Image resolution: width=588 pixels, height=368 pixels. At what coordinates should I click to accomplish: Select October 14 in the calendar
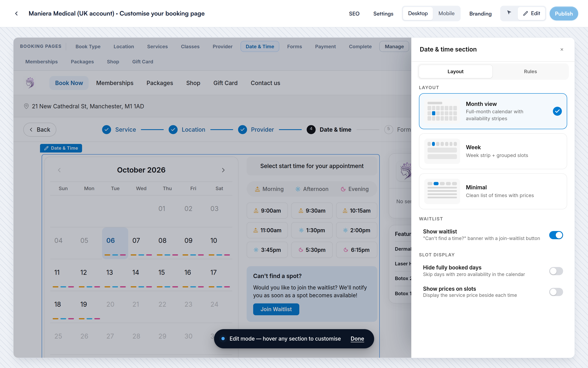(x=141, y=275)
